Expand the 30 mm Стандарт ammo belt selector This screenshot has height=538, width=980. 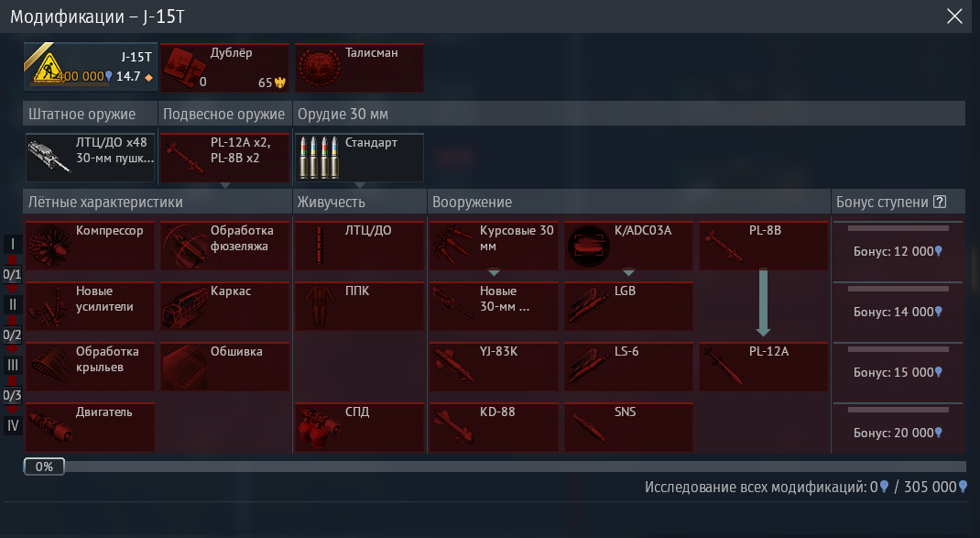coord(359,158)
